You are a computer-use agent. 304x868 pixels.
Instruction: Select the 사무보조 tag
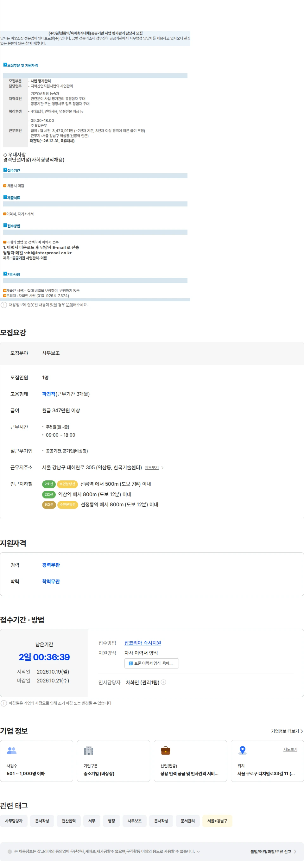pos(135,821)
